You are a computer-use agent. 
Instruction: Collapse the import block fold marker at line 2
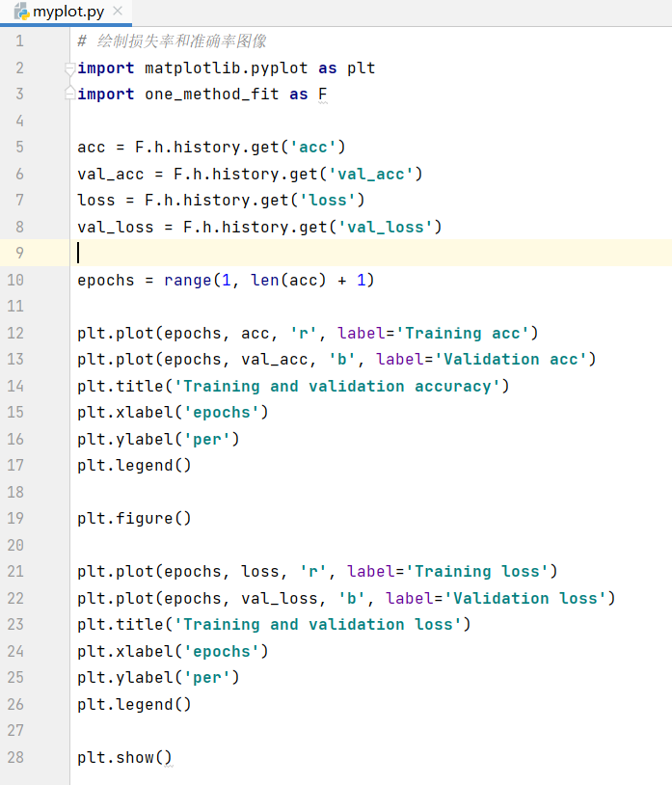coord(70,68)
